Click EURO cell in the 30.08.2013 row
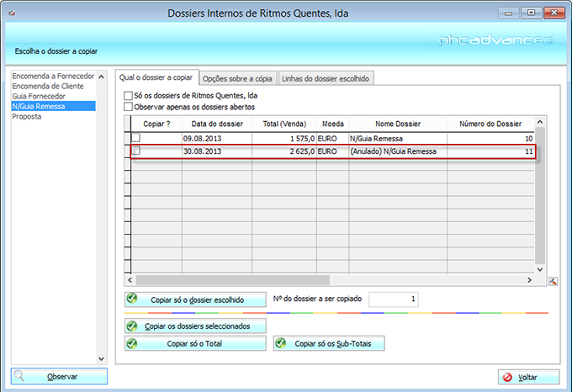 click(333, 151)
